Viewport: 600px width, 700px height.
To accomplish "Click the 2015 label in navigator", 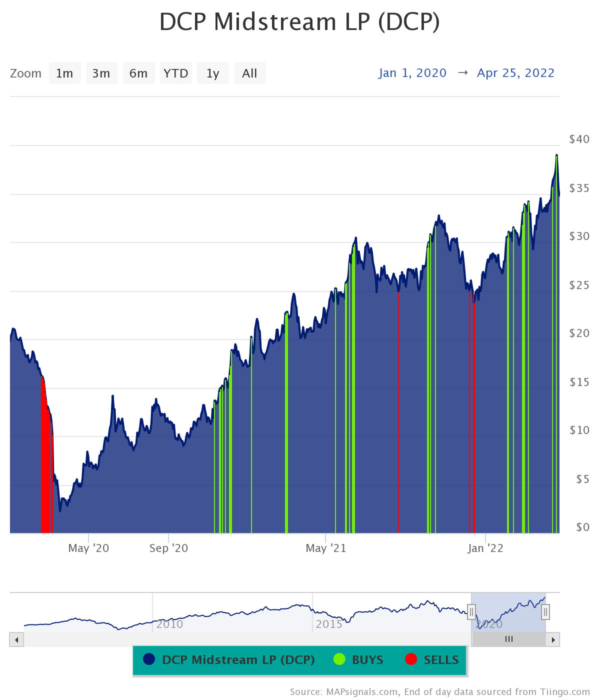I will pyautogui.click(x=329, y=624).
